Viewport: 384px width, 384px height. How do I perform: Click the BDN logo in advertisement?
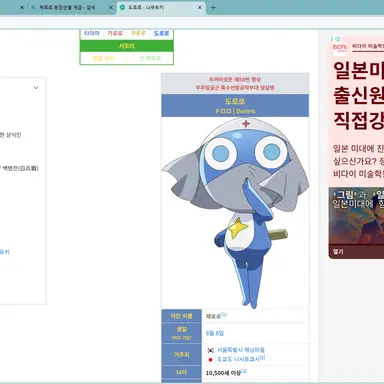coord(340,48)
